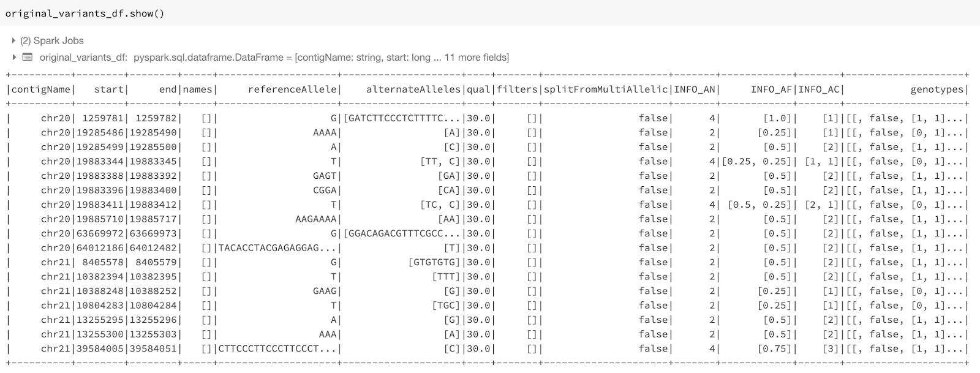Expand the Spark Jobs disclosure triangle
Screen dimensions: 980x373
tap(13, 40)
